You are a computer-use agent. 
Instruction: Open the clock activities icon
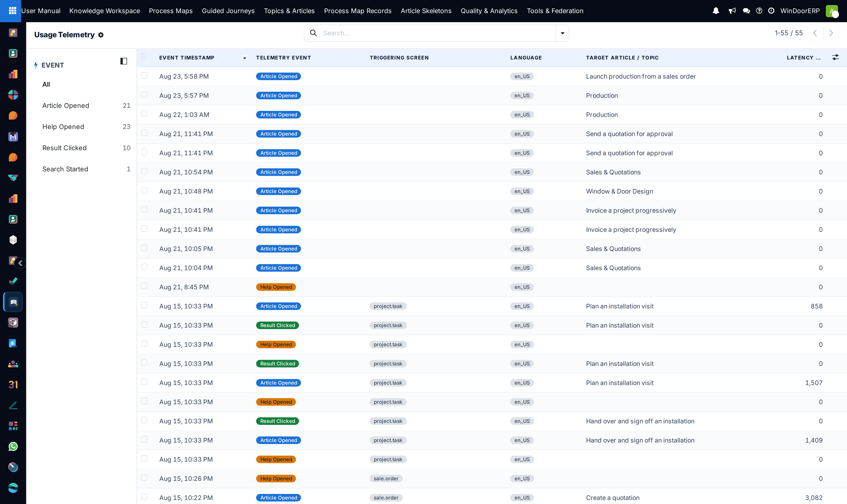[x=771, y=11]
